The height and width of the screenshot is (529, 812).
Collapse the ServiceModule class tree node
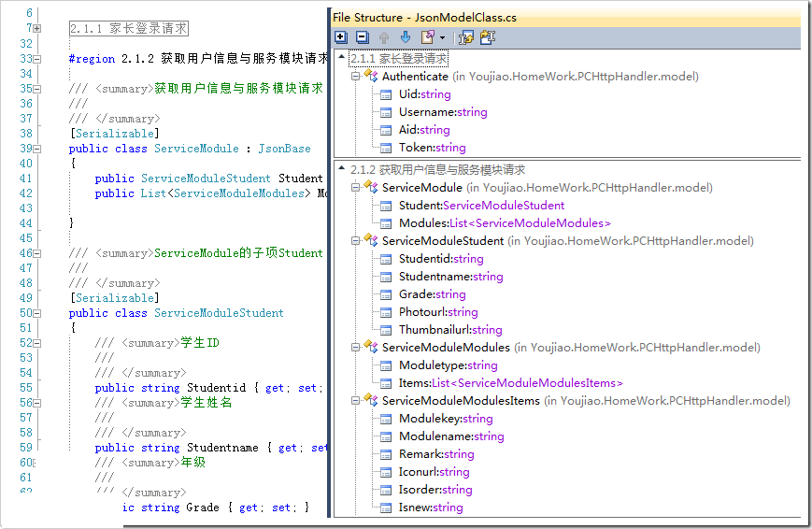(x=355, y=187)
